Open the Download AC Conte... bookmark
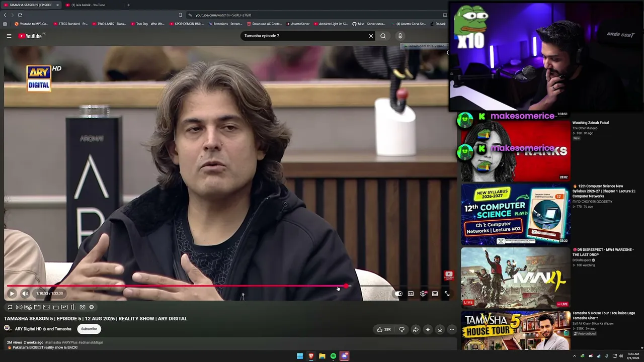The width and height of the screenshot is (644, 362). [x=265, y=24]
